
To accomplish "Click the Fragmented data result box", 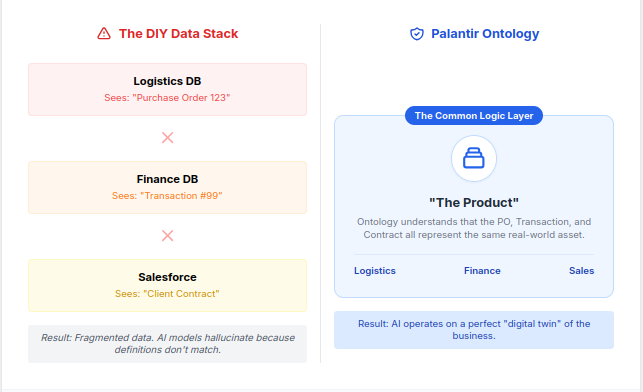I will pyautogui.click(x=167, y=344).
